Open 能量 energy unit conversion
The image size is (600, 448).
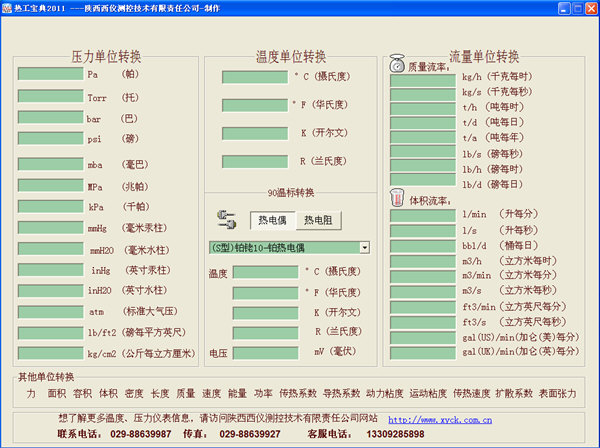238,395
